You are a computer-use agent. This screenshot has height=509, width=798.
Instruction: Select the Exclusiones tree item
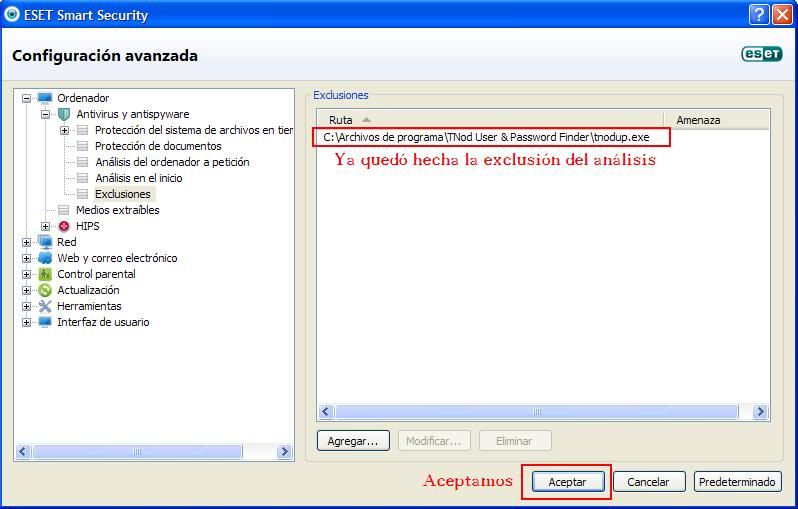pos(123,194)
